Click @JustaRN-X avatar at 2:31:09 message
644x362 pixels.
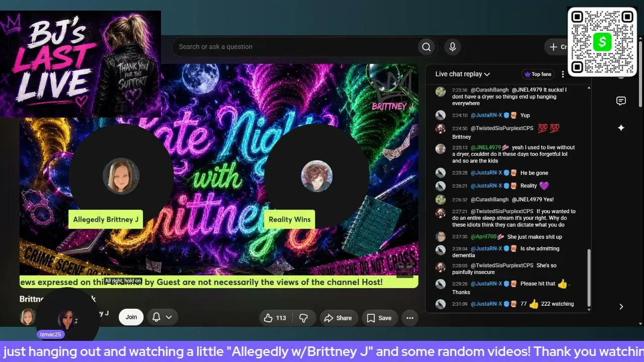click(x=441, y=304)
